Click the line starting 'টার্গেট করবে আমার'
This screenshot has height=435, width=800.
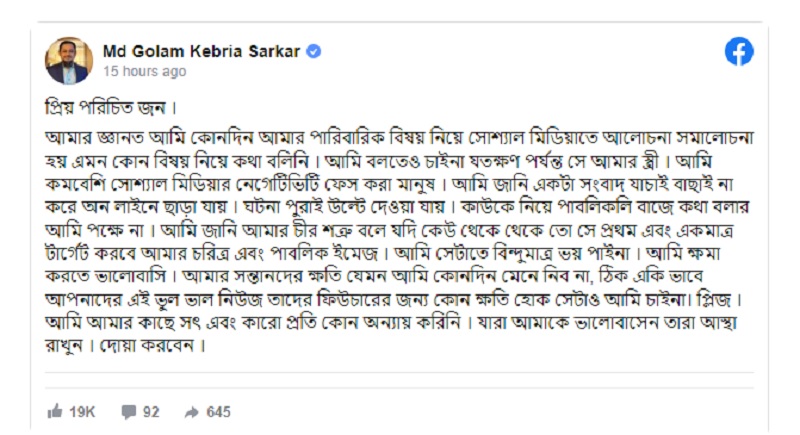(x=382, y=253)
